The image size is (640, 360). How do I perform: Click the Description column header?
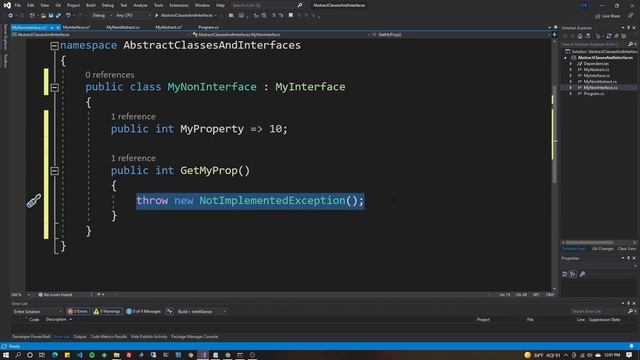pyautogui.click(x=56, y=320)
